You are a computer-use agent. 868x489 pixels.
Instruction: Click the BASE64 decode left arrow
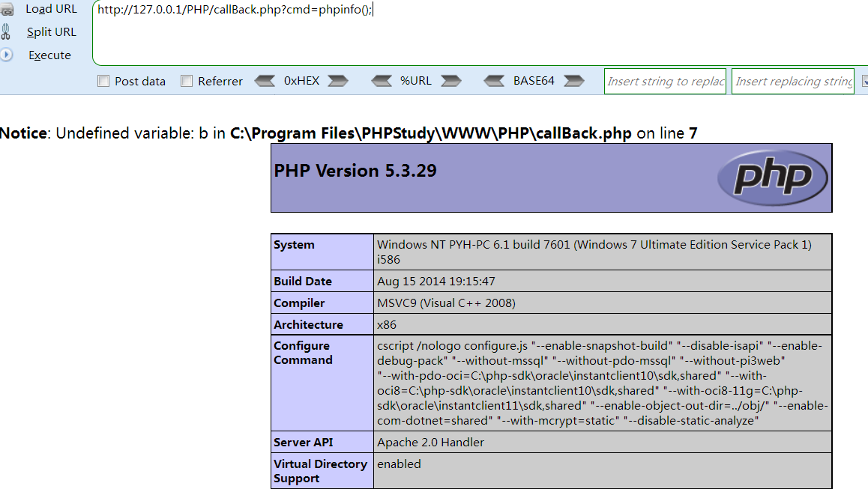click(x=494, y=82)
